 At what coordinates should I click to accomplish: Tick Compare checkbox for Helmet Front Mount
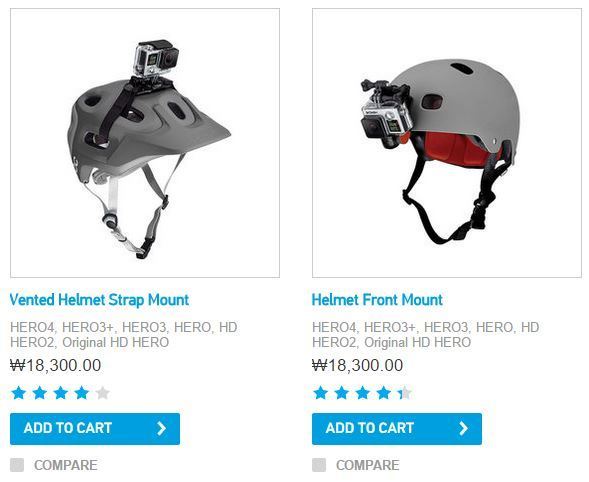click(x=319, y=465)
